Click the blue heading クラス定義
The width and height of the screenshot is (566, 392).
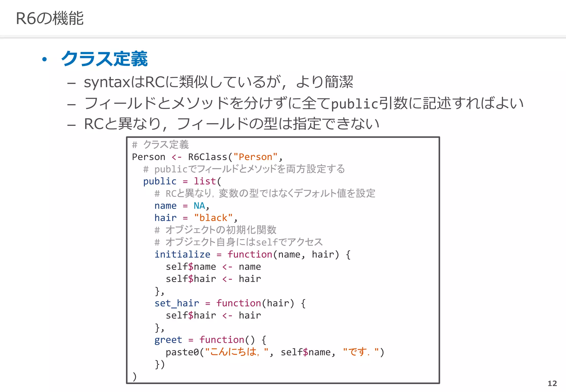(x=104, y=59)
